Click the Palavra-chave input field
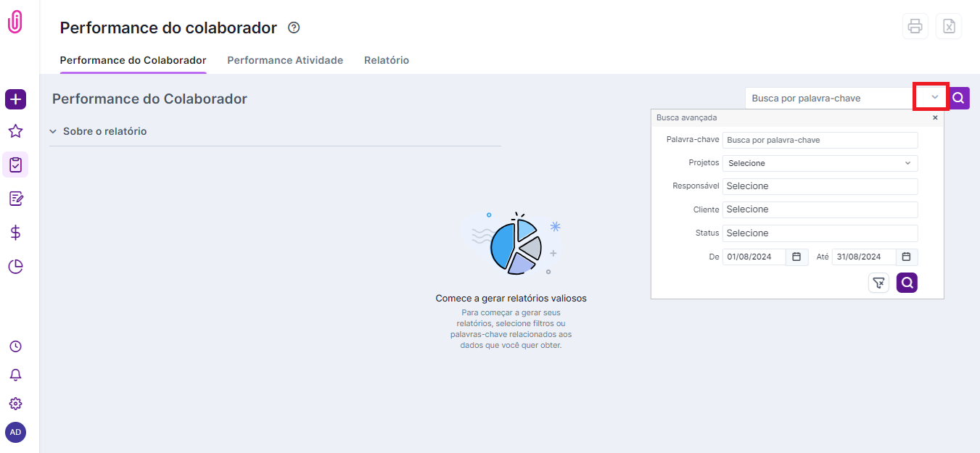Screen dimensions: 980x453 click(x=820, y=140)
